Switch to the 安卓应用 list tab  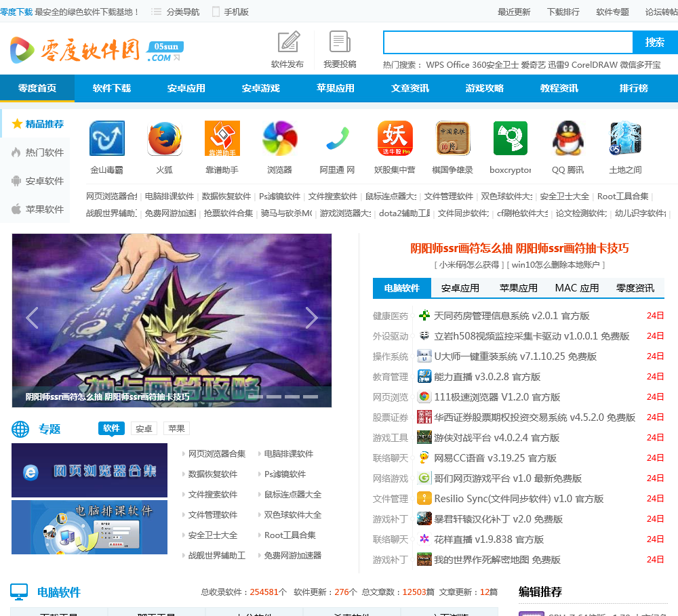(x=460, y=288)
